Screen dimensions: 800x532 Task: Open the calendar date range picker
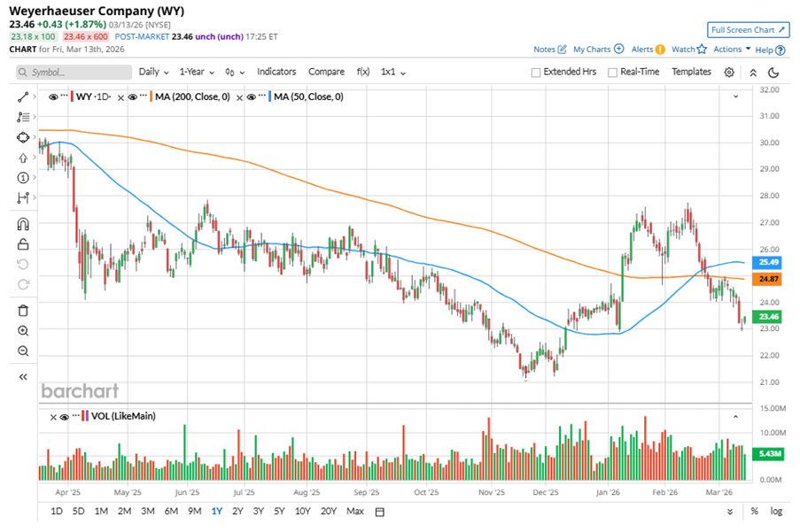[379, 512]
